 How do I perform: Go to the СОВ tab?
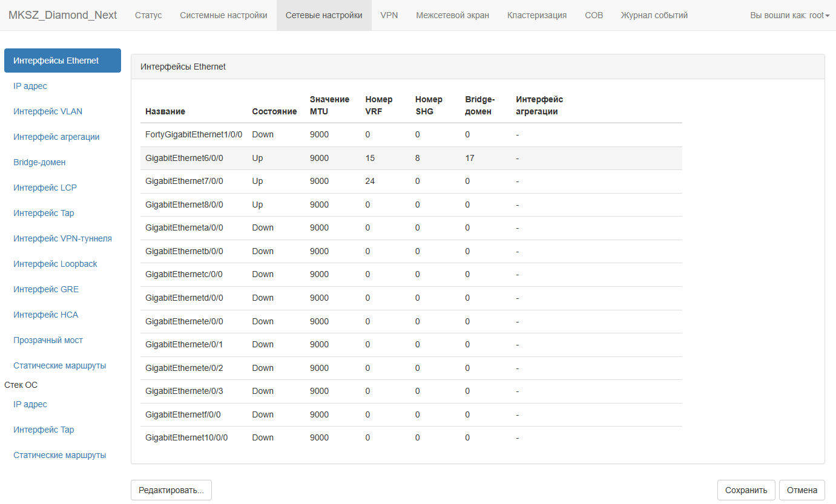594,15
